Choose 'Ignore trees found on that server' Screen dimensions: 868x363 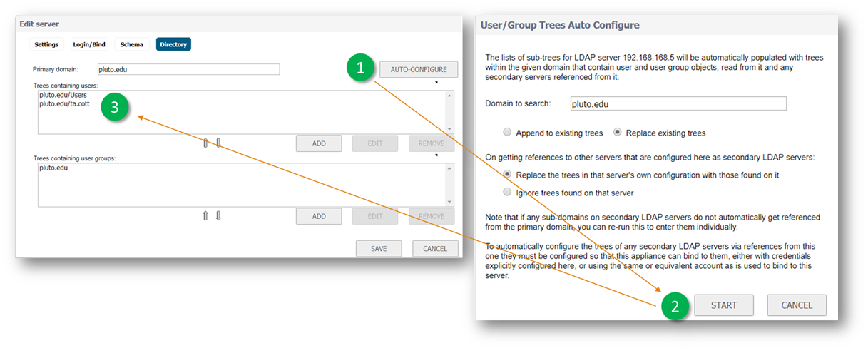click(x=507, y=193)
